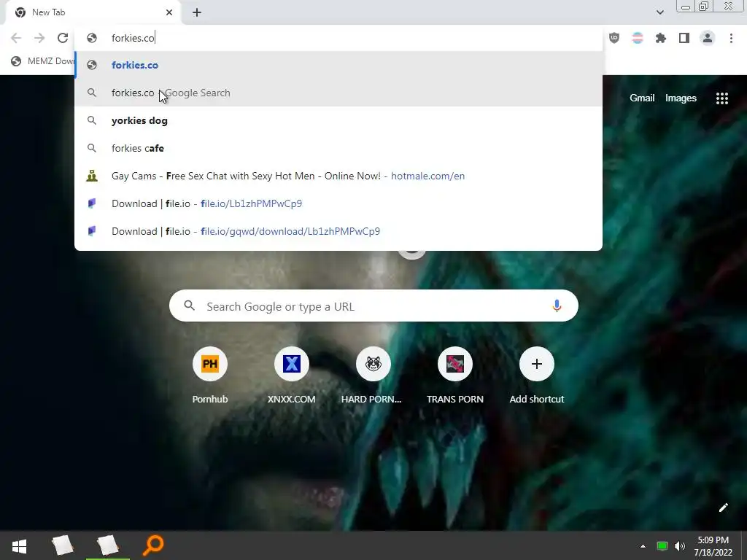Open the Google apps grid

(x=721, y=98)
